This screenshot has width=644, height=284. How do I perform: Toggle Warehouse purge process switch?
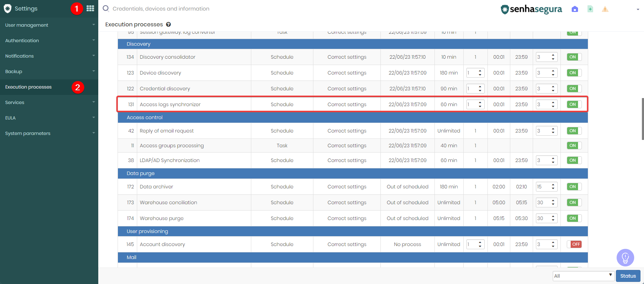tap(574, 218)
